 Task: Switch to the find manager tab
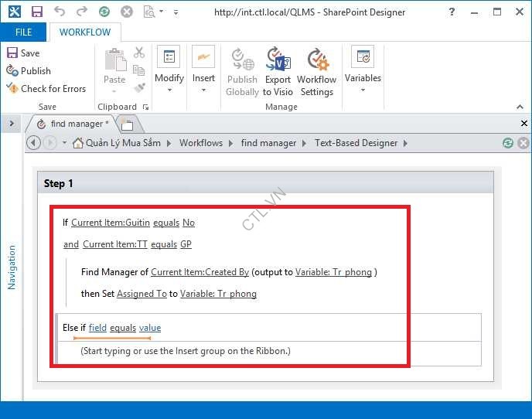76,124
